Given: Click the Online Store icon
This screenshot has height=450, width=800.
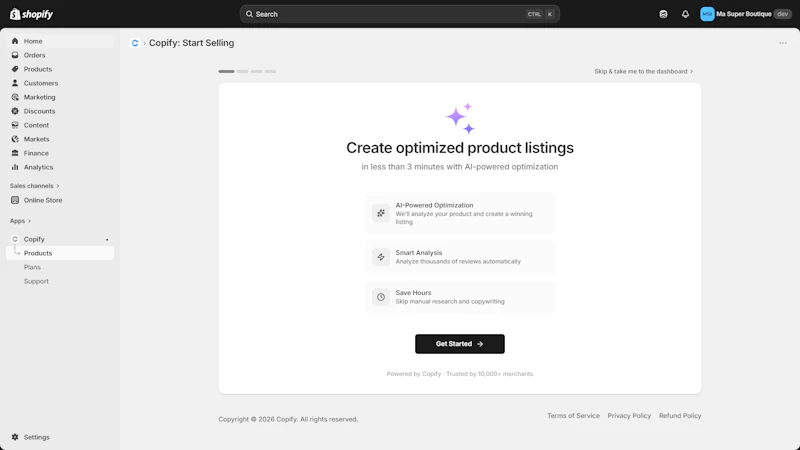Looking at the screenshot, I should [x=15, y=200].
